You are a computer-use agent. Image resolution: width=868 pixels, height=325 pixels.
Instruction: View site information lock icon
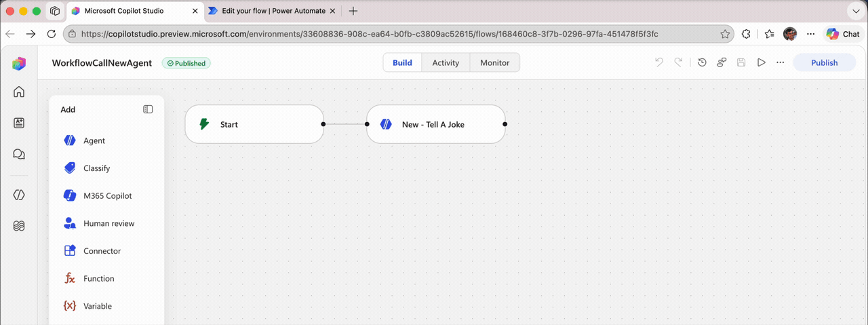tap(72, 34)
